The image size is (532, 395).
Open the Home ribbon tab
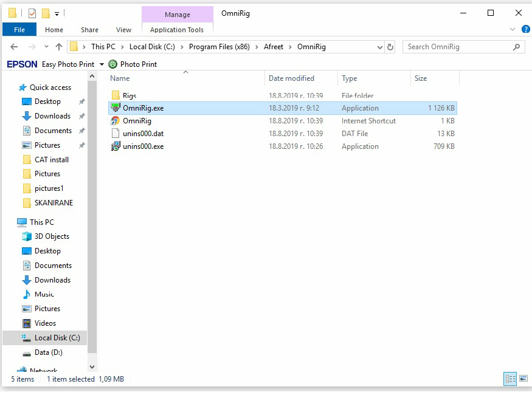[x=54, y=30]
